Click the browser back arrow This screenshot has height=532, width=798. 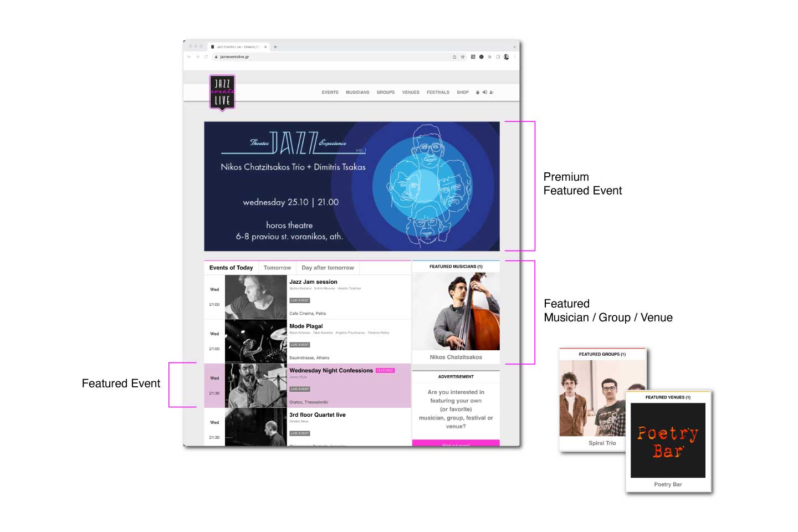190,57
